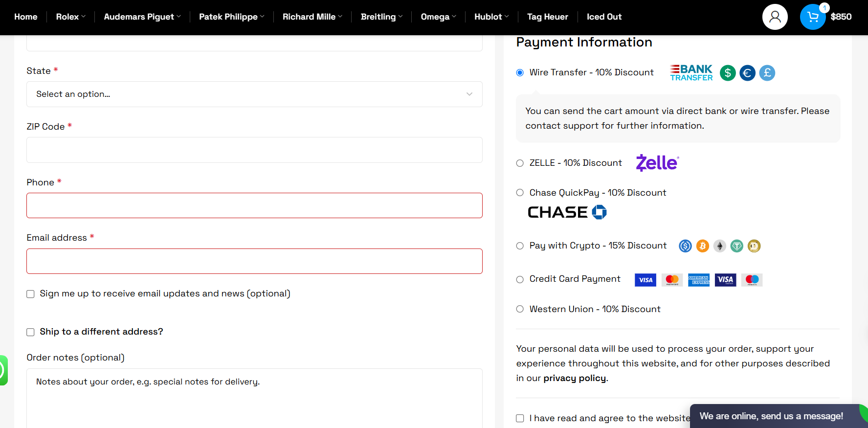Click the Maestro card logo

pyautogui.click(x=752, y=280)
